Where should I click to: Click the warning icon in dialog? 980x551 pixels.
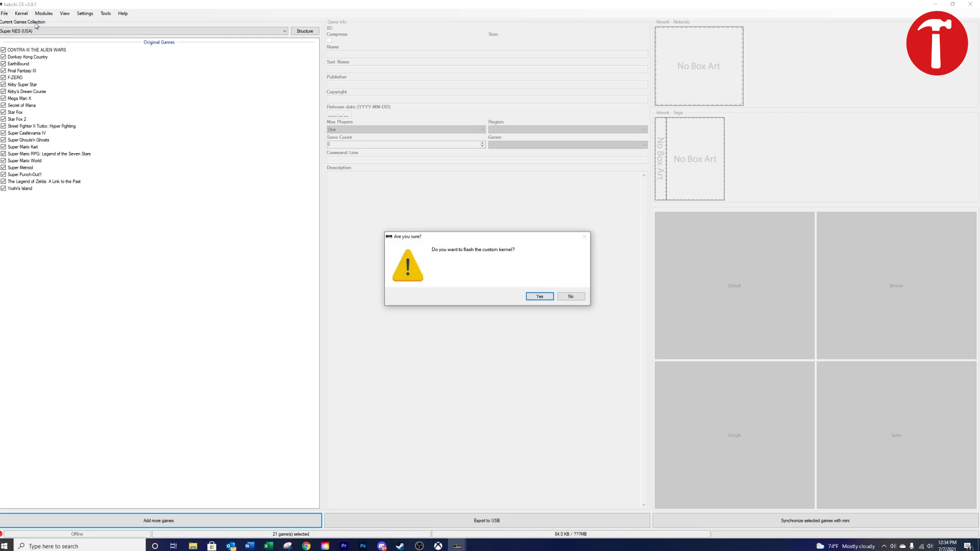tap(406, 265)
